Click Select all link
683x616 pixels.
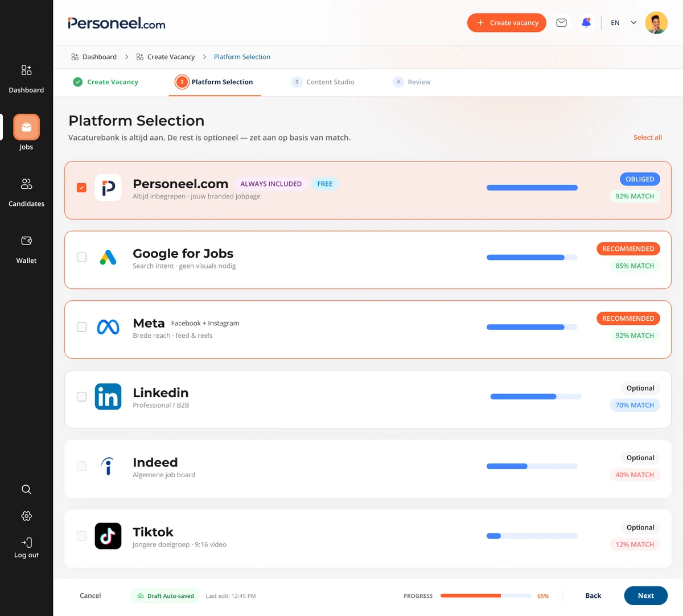point(648,138)
